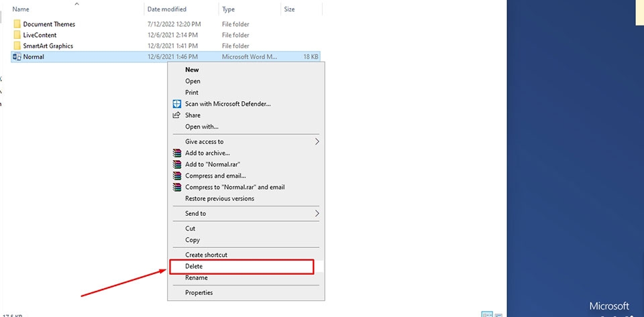The image size is (644, 317).
Task: Click Delete in the context menu
Action: point(194,266)
